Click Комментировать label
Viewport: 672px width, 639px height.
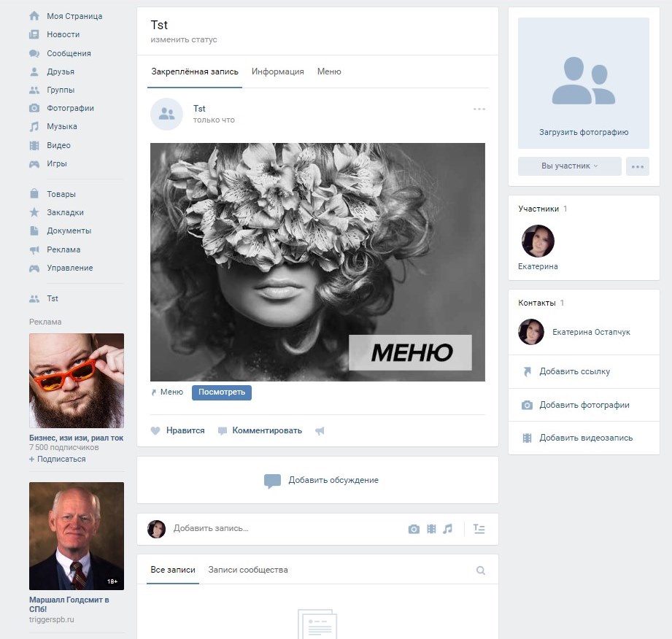(x=267, y=430)
